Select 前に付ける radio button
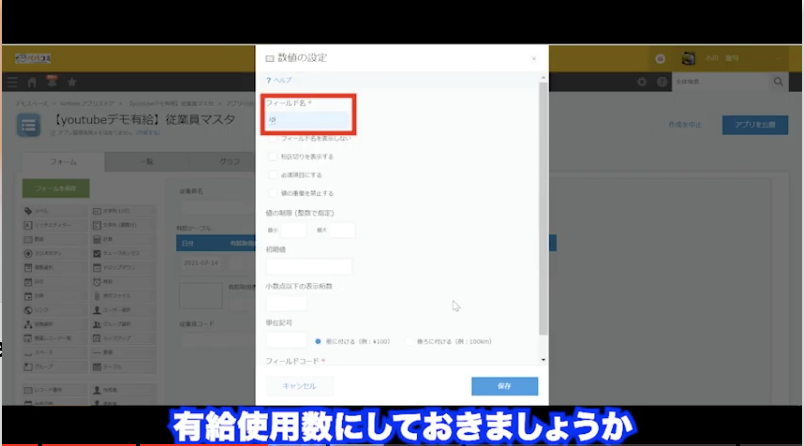 [x=318, y=340]
